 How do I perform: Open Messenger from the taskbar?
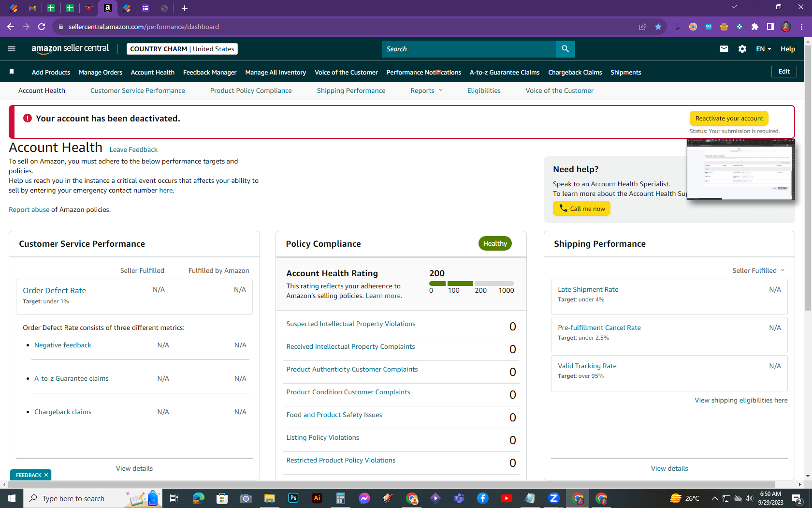(364, 498)
